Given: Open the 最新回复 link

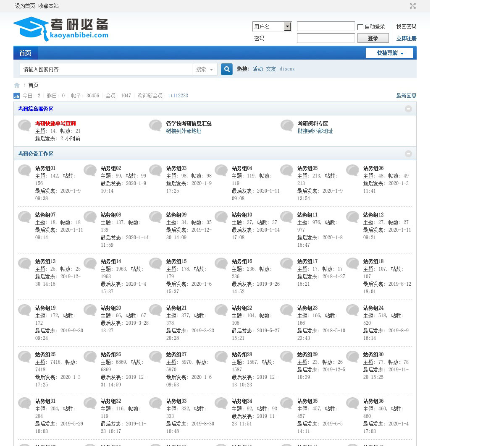Looking at the screenshot, I should point(406,96).
